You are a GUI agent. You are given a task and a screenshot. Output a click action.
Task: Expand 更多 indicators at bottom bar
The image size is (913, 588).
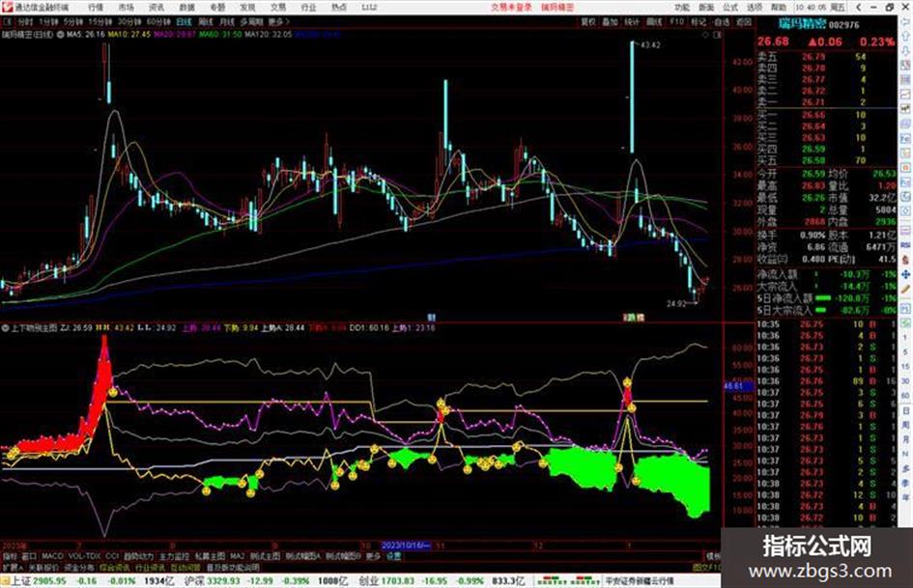[x=373, y=556]
